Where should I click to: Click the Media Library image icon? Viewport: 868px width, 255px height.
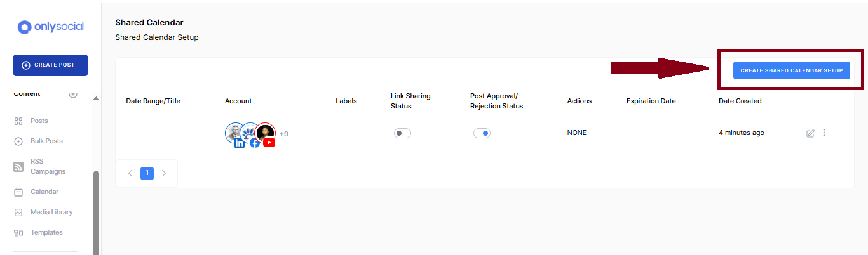click(x=18, y=212)
